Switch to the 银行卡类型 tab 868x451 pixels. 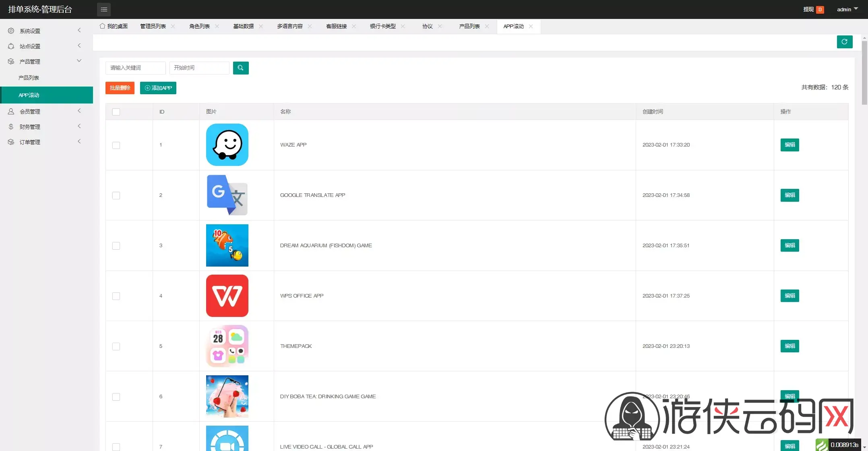coord(382,26)
